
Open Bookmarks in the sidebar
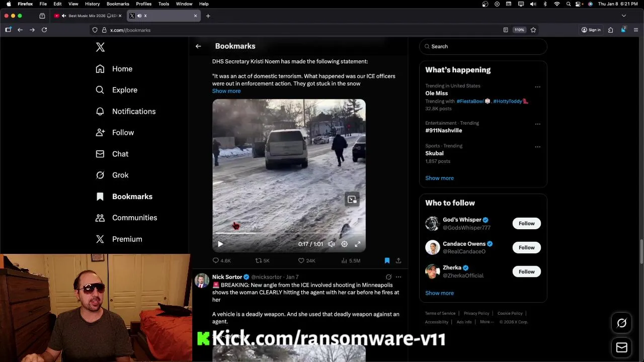124,197
